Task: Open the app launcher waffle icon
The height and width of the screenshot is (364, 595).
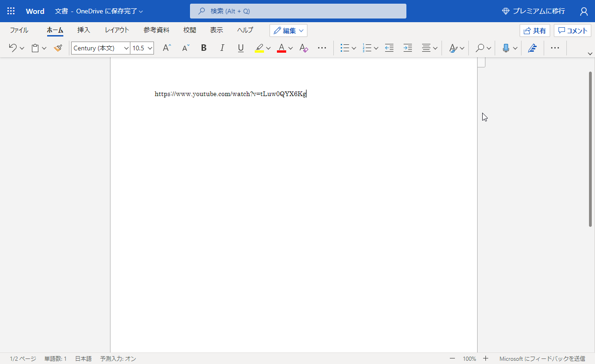Action: pyautogui.click(x=11, y=11)
